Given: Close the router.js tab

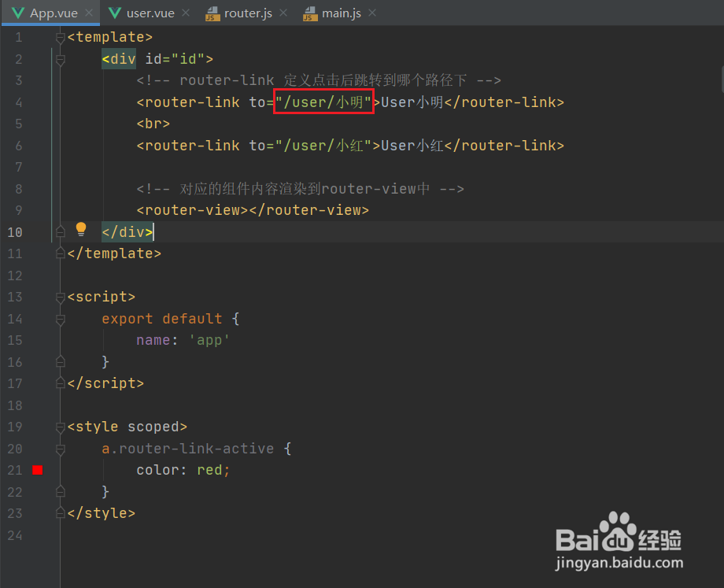Looking at the screenshot, I should click(x=283, y=13).
